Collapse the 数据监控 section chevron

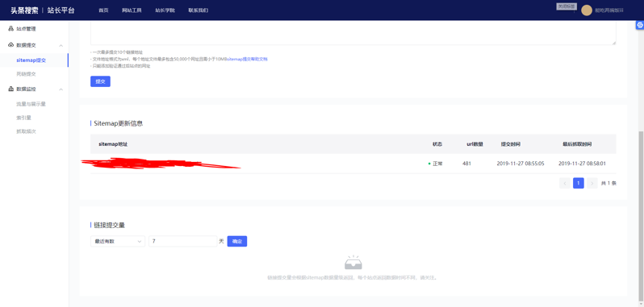pos(61,89)
